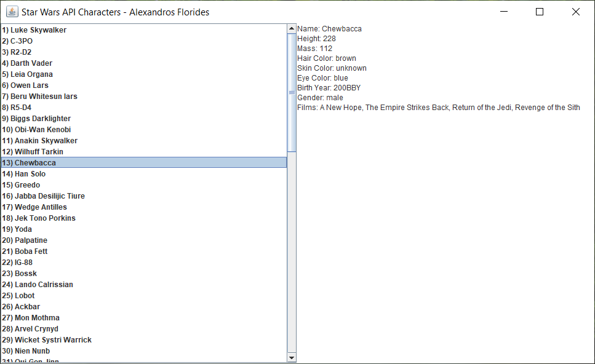Click the Birth Year: 200BBY line

[329, 88]
